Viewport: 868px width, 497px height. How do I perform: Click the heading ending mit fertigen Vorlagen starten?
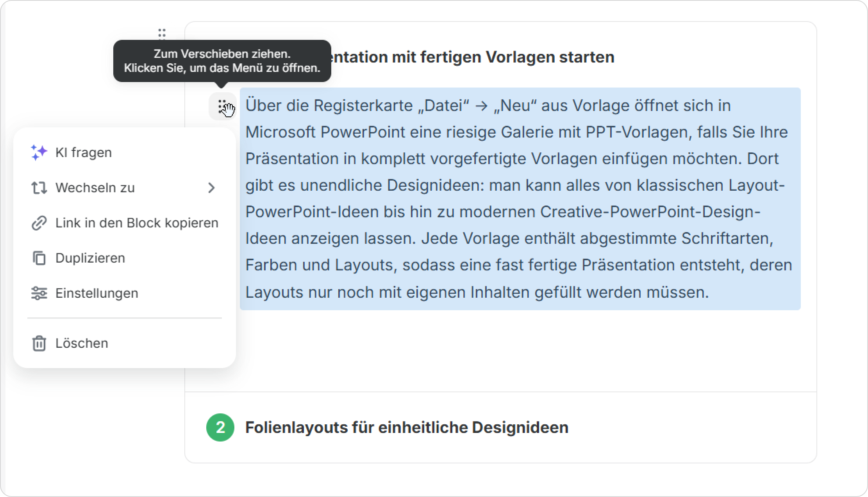[473, 57]
